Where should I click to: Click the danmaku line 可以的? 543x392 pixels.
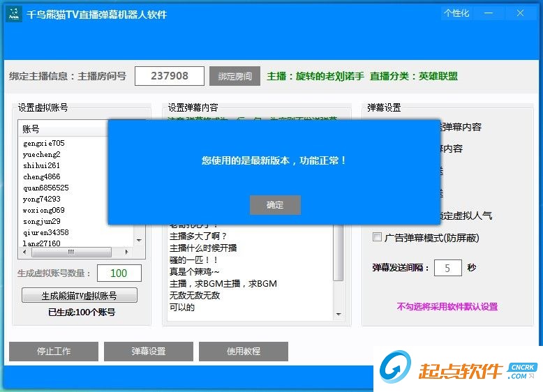click(x=181, y=307)
